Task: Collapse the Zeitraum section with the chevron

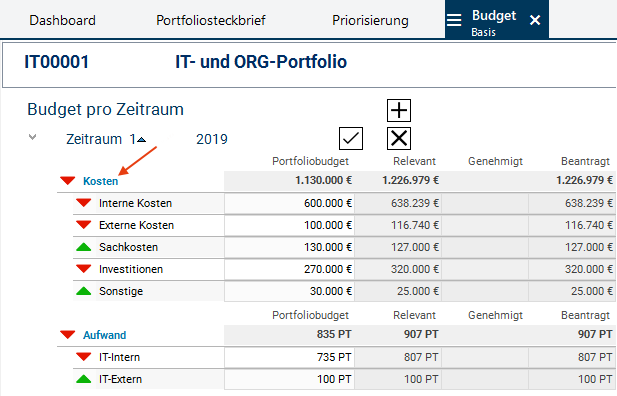Action: tap(33, 137)
